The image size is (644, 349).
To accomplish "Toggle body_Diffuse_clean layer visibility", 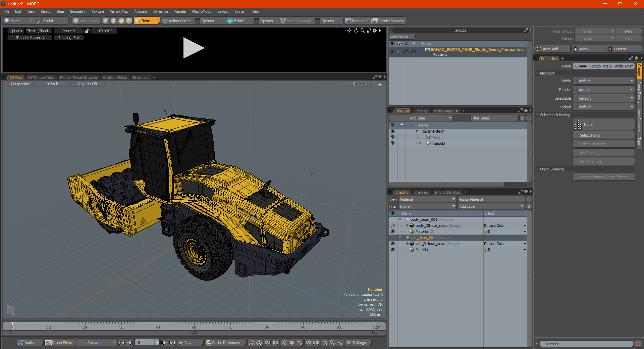I will (x=392, y=226).
